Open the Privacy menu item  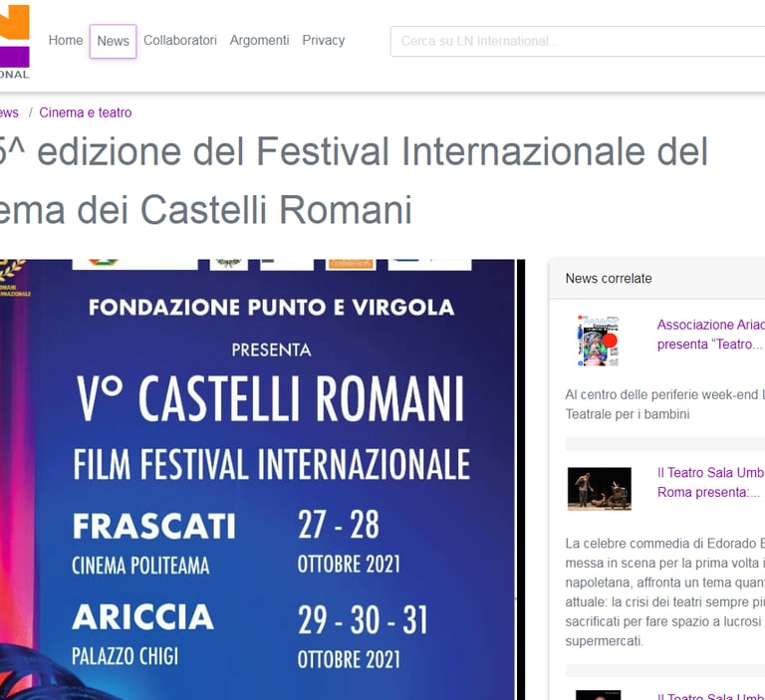pyautogui.click(x=324, y=41)
